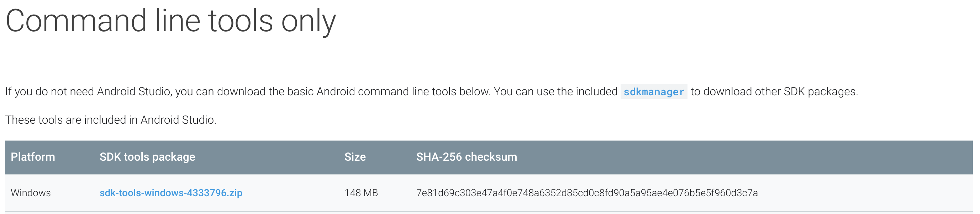Click the SHA-256 checksum value for Windows
980x214 pixels.
pos(587,193)
